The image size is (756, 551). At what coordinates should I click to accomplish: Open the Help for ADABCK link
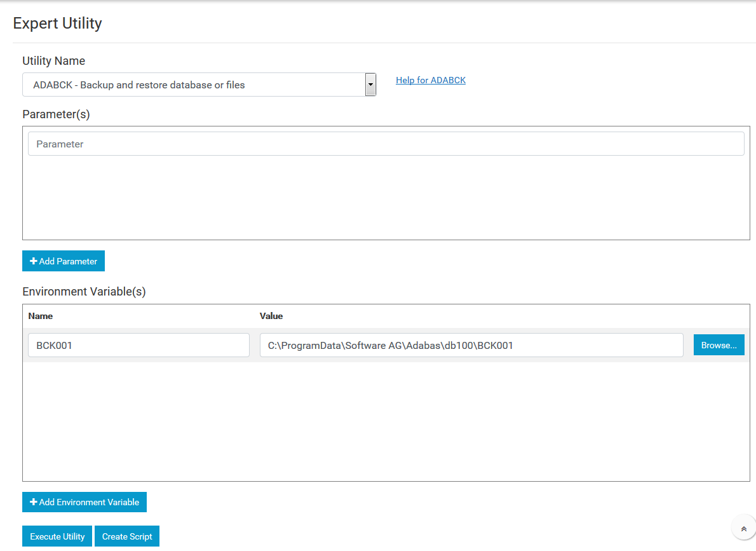(430, 80)
